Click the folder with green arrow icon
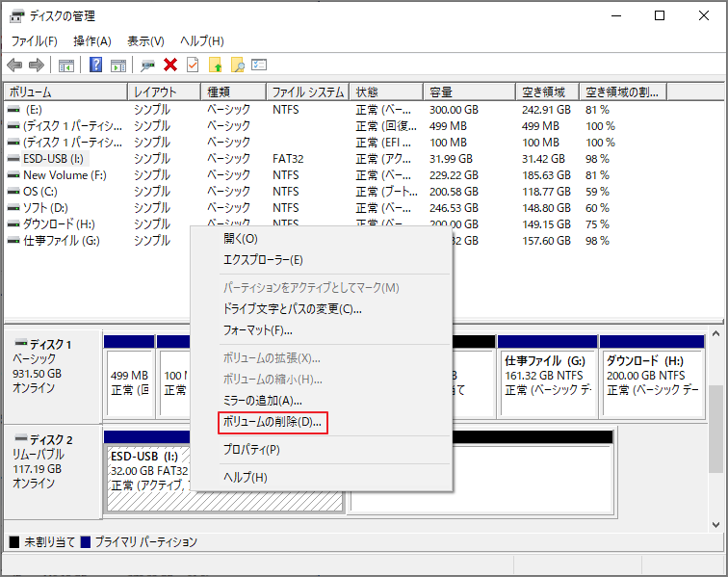 216,65
